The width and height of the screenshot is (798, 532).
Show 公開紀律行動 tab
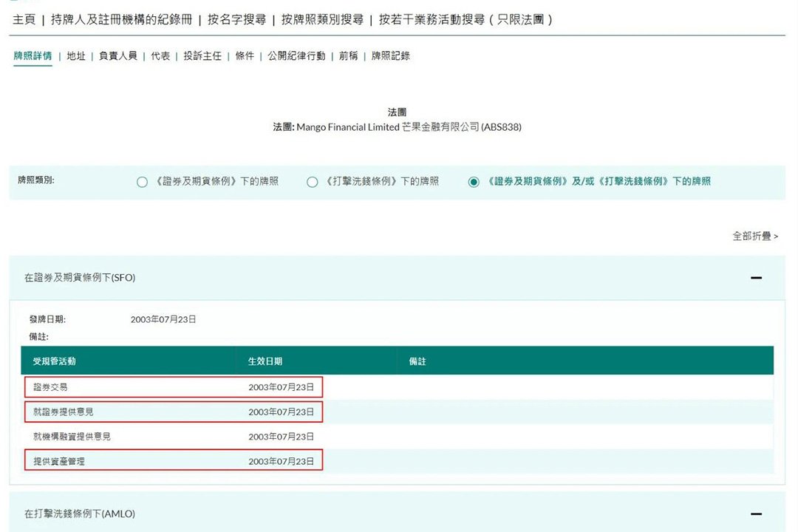[x=296, y=56]
